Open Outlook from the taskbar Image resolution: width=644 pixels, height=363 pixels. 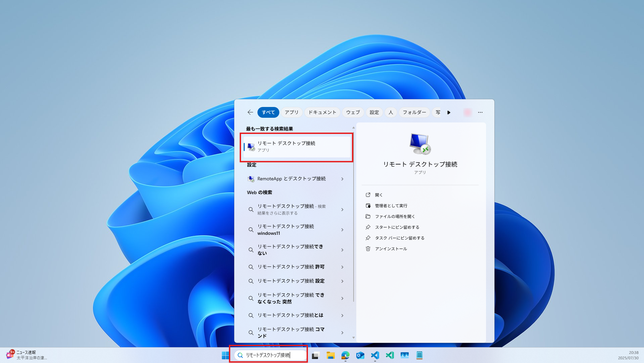click(x=360, y=355)
